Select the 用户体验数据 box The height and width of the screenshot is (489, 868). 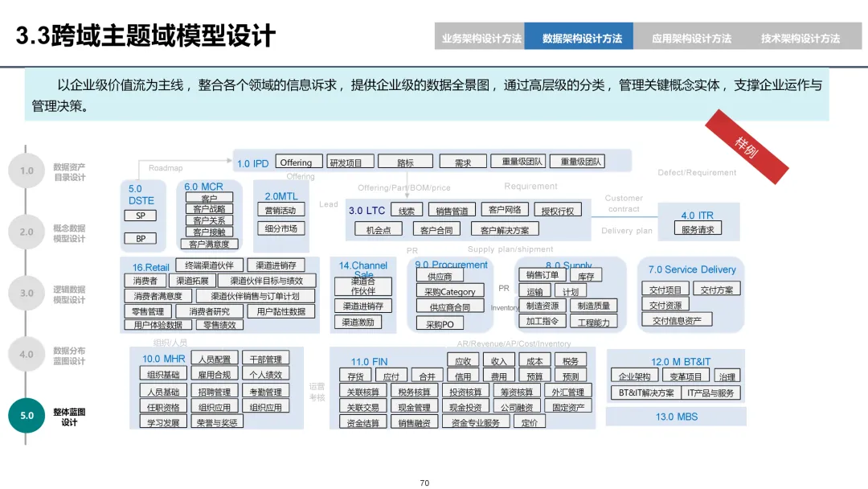pos(158,325)
